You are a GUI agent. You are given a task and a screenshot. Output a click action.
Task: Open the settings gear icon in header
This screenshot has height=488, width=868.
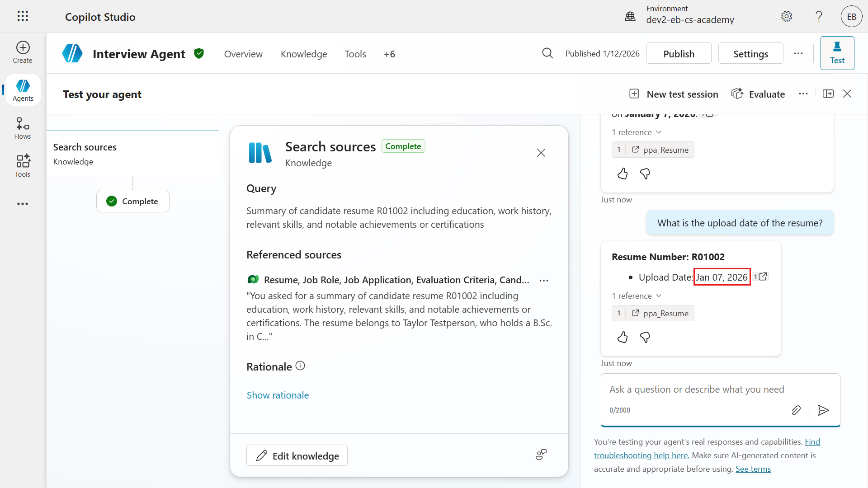point(787,16)
